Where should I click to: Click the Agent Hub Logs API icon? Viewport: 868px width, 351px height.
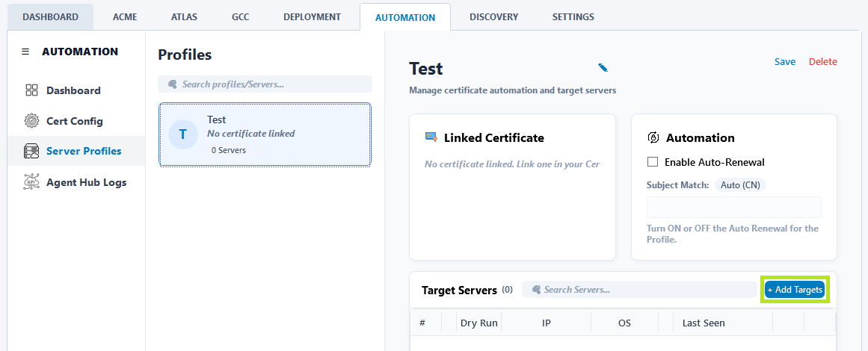[x=31, y=181]
